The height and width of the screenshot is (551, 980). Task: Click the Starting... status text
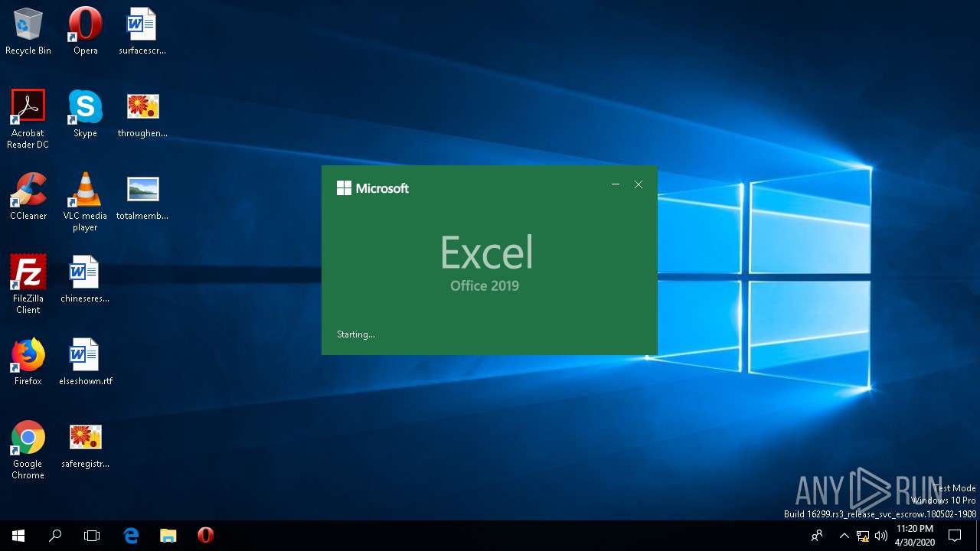point(356,334)
